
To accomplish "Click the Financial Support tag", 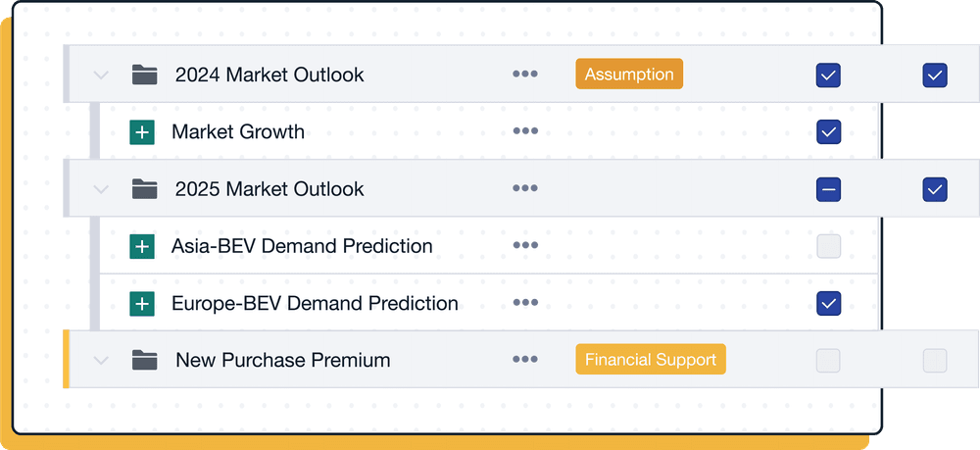I will pos(651,360).
